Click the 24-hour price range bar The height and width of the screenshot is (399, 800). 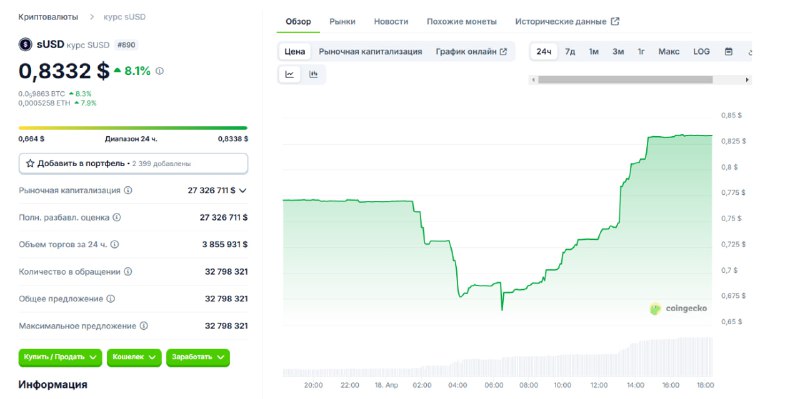(133, 128)
